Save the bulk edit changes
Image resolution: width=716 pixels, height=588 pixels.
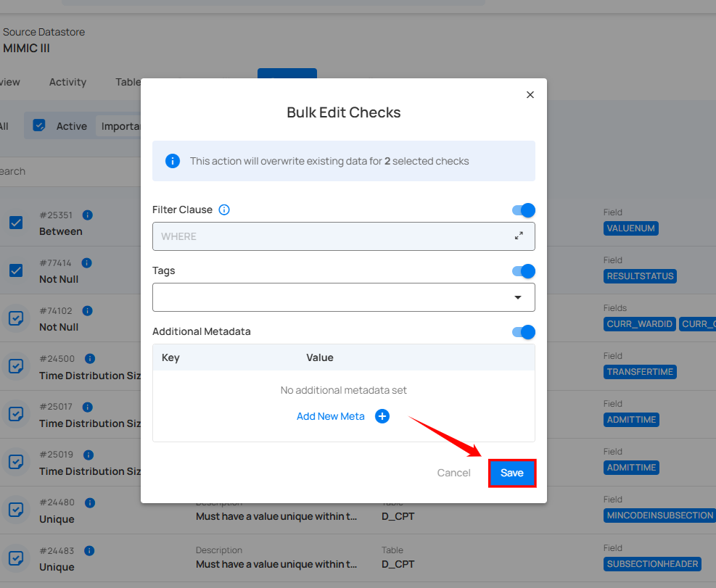(x=512, y=473)
